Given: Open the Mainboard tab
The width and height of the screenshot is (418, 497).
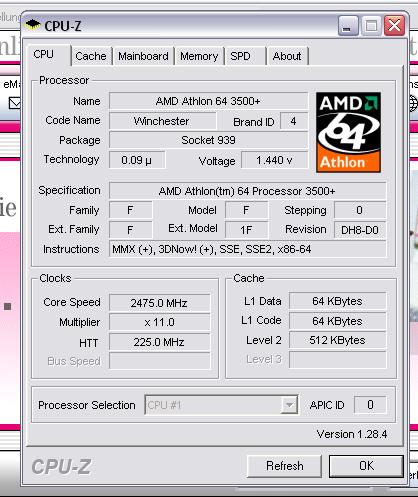Looking at the screenshot, I should (x=143, y=56).
